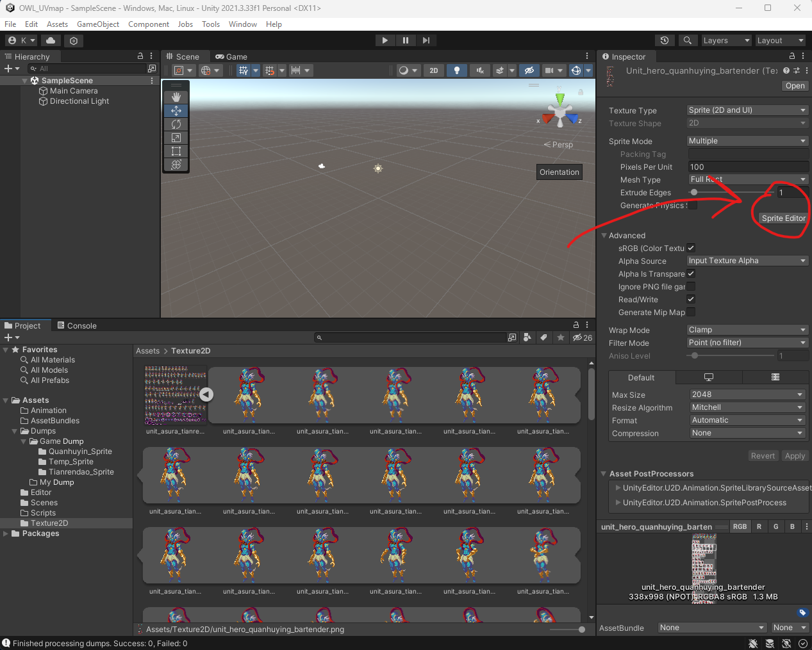The width and height of the screenshot is (812, 650).
Task: Open the GameObject menu
Action: tap(97, 24)
